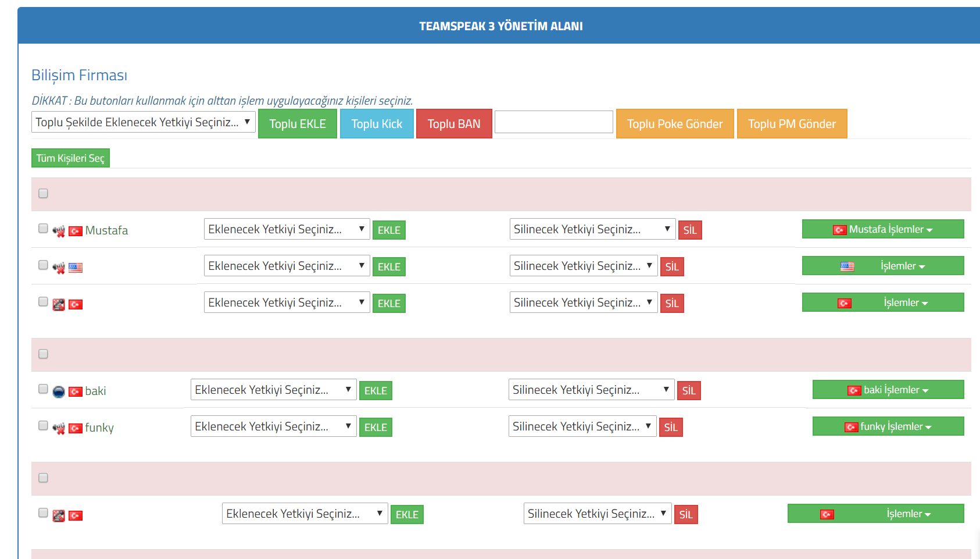Click baki's blue globe avatar icon
This screenshot has height=559, width=980.
click(59, 392)
